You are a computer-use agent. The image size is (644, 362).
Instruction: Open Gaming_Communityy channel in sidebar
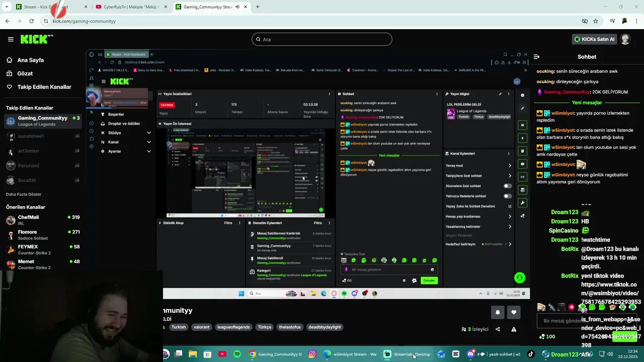coord(43,121)
